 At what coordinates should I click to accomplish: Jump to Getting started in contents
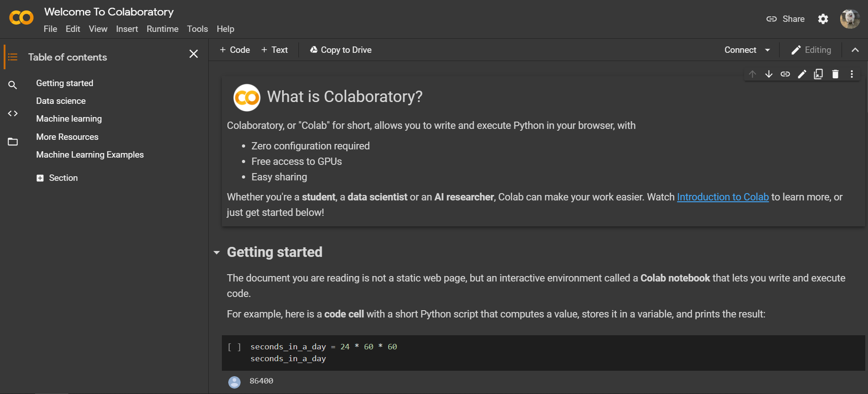click(x=65, y=83)
